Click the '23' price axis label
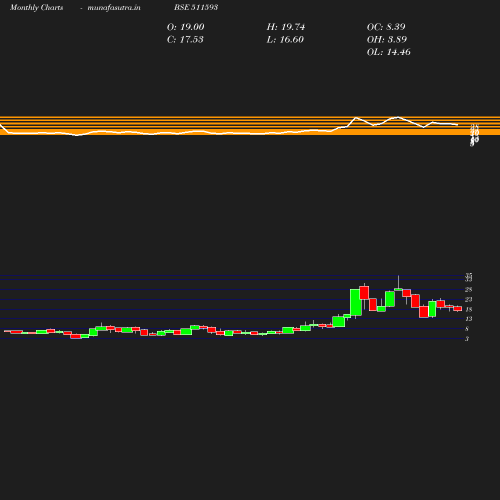Image resolution: width=500 pixels, height=500 pixels. pos(468,299)
